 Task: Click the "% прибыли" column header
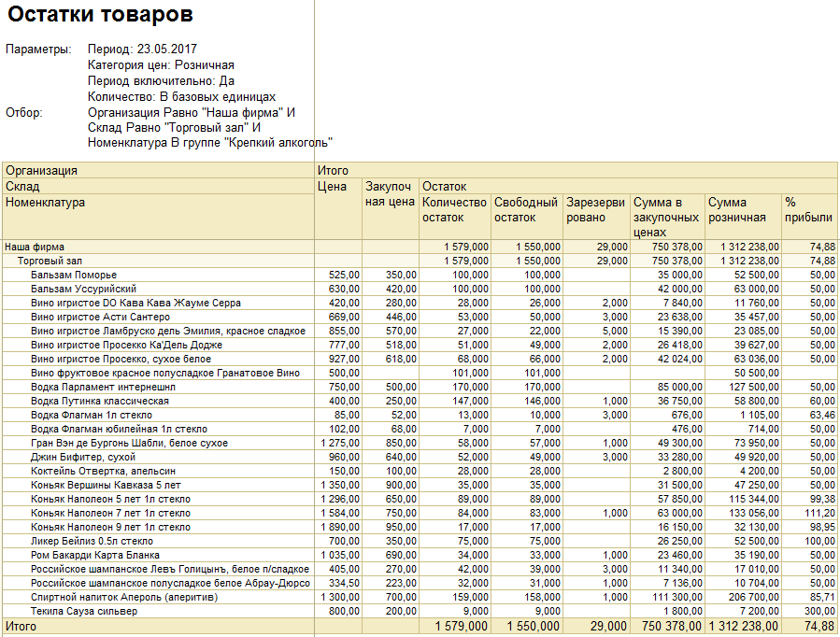(809, 217)
